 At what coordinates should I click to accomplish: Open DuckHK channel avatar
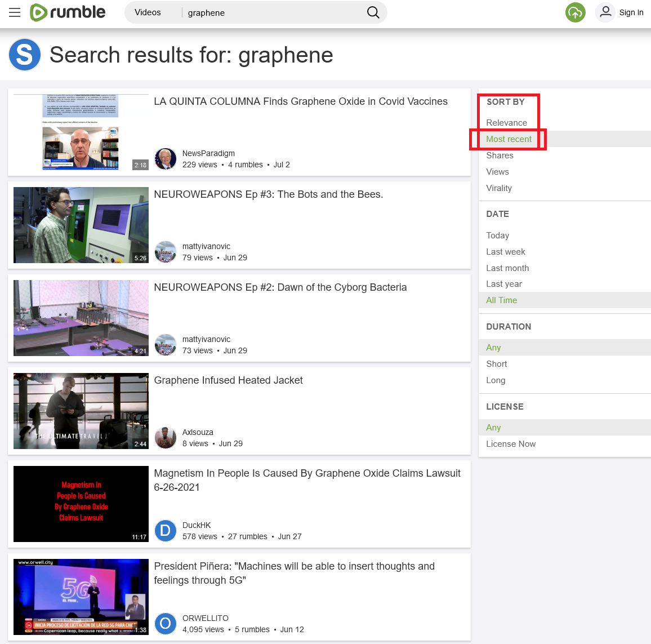coord(165,531)
